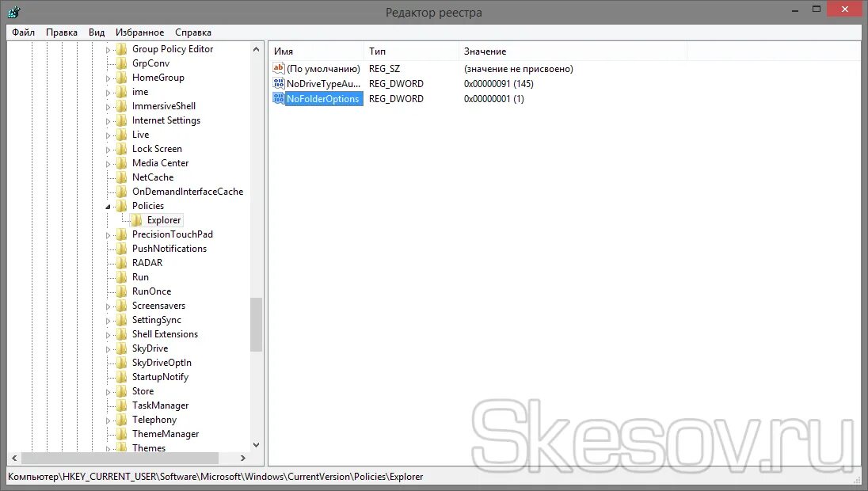Click the tree vertical scrollbar thumb
Image resolution: width=868 pixels, height=491 pixels.
click(x=256, y=325)
